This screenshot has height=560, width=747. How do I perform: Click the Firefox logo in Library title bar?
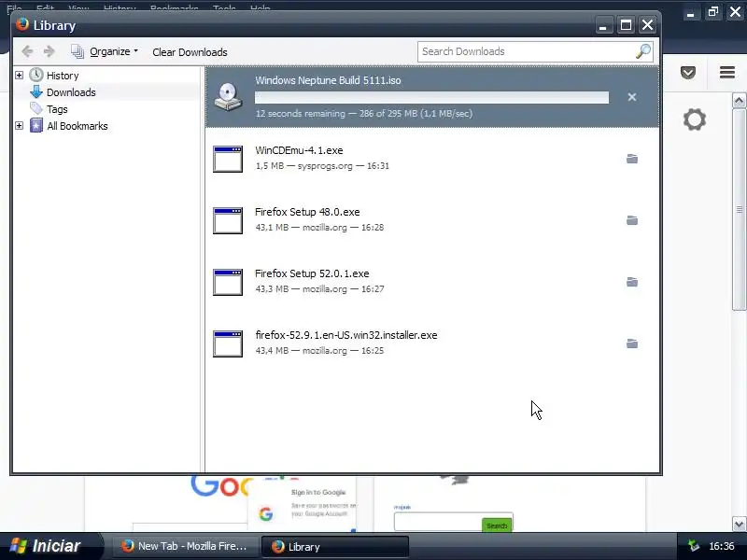[x=21, y=24]
